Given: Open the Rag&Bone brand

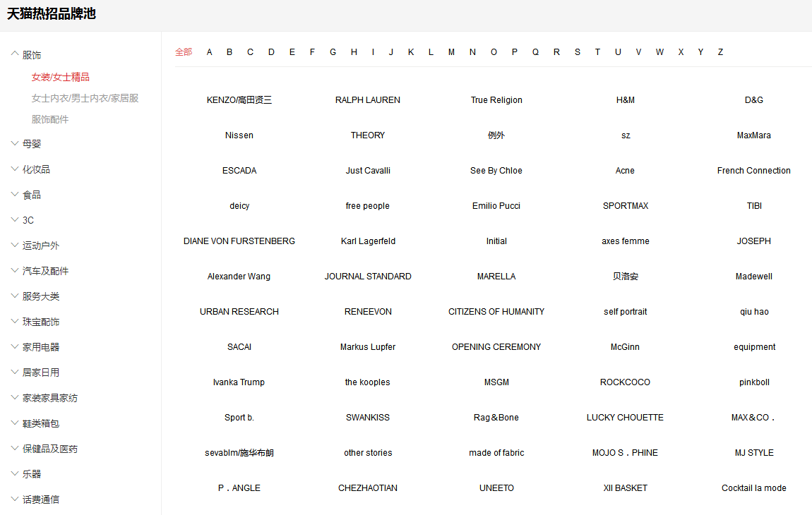Looking at the screenshot, I should tap(496, 417).
